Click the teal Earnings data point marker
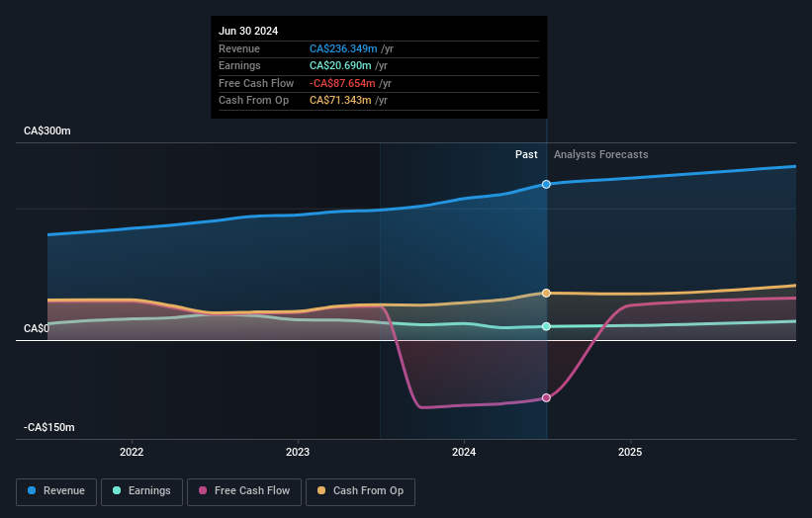This screenshot has width=812, height=518. point(546,326)
